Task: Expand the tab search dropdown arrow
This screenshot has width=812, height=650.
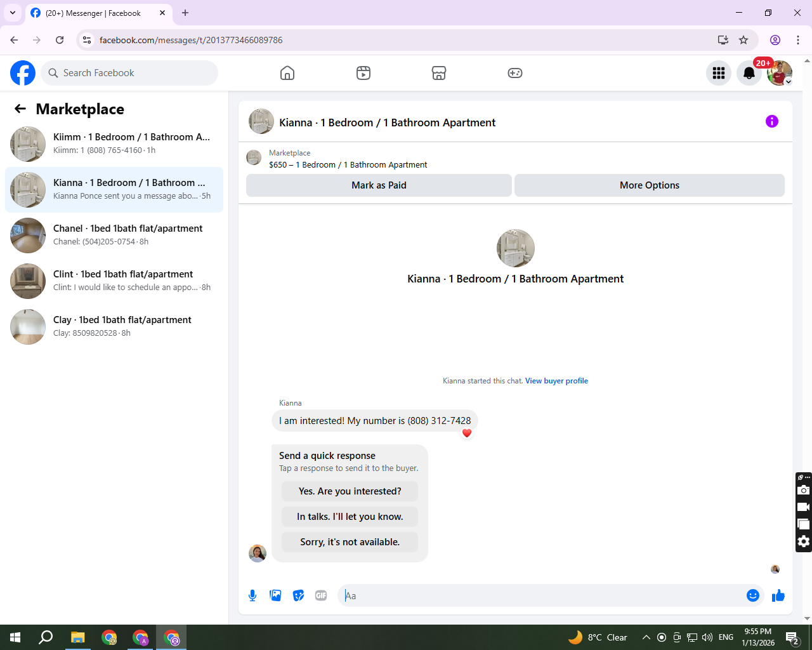Action: pos(13,13)
